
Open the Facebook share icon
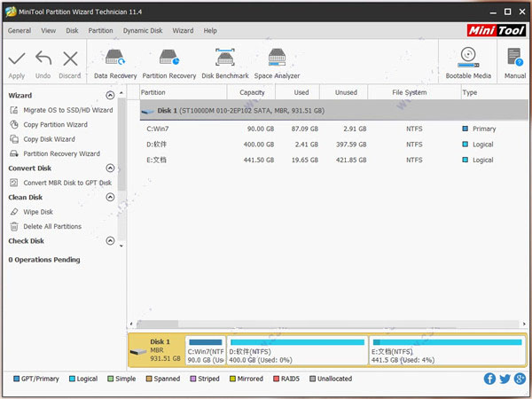[489, 379]
